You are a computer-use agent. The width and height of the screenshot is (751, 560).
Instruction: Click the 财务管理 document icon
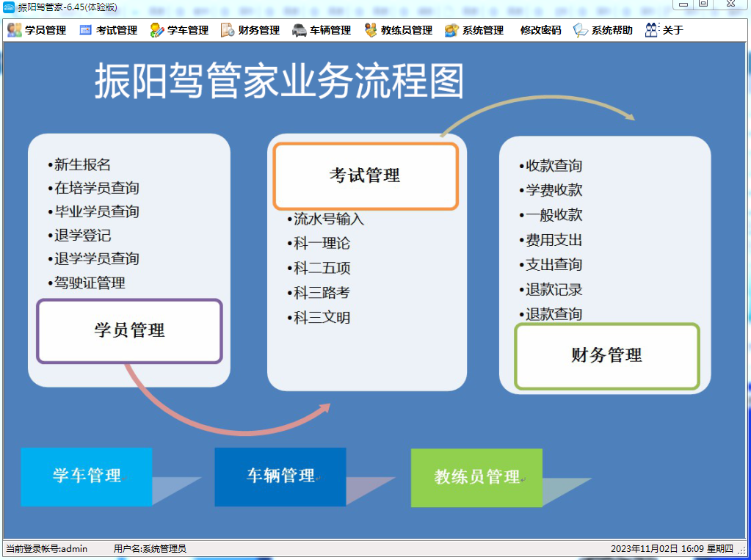point(228,30)
